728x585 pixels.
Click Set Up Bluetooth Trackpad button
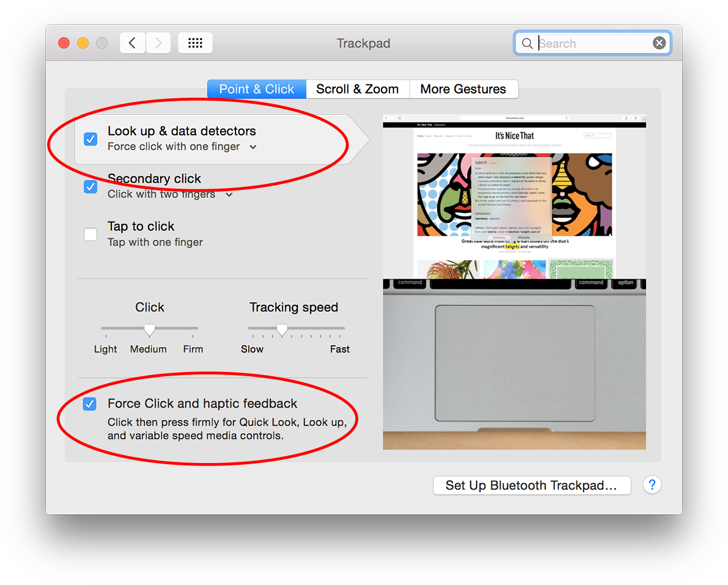(532, 485)
